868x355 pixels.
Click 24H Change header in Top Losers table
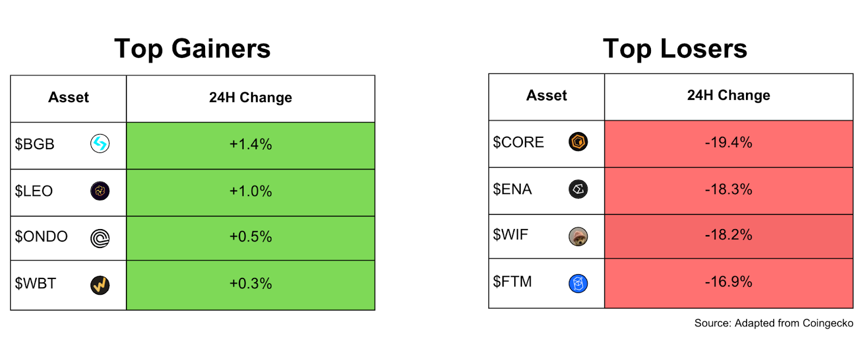tap(729, 96)
